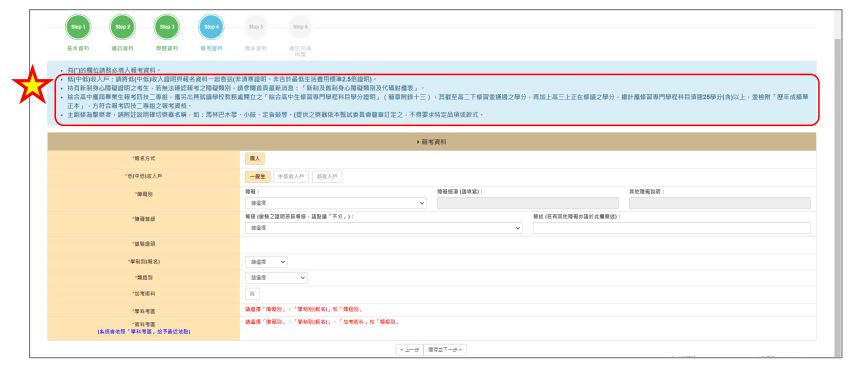Click the 上一步 previous step button

point(409,349)
